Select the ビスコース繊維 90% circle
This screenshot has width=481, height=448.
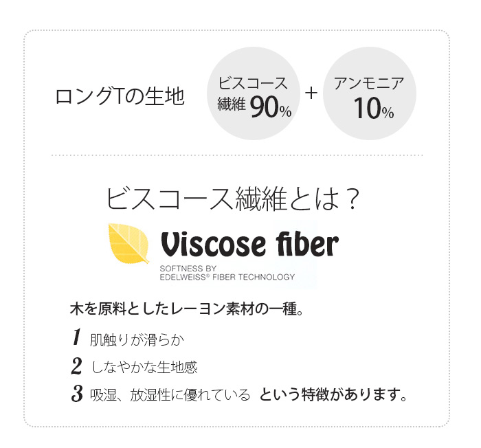click(x=254, y=93)
